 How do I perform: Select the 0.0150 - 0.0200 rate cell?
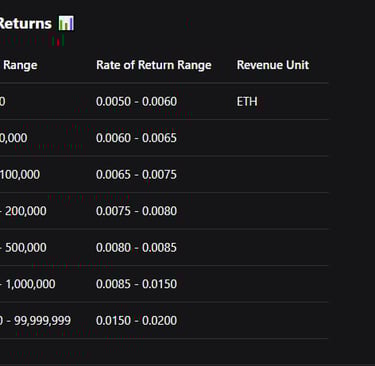[x=136, y=321]
